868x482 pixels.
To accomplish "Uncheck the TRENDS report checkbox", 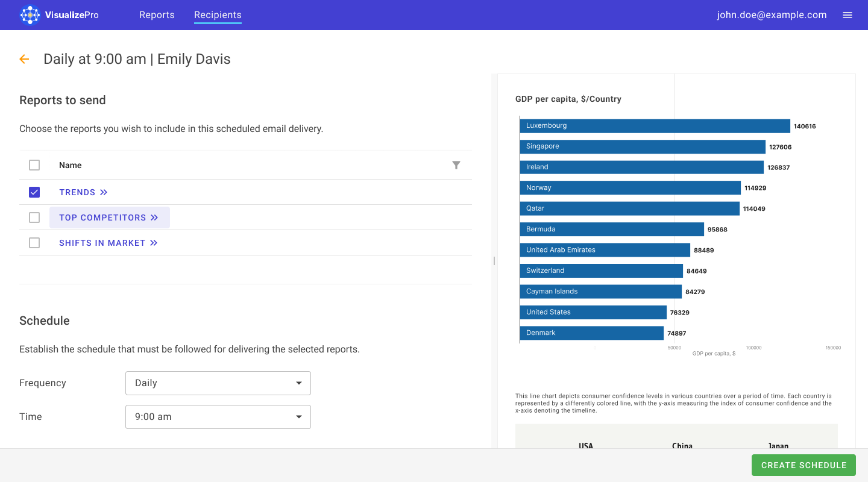I will [34, 192].
